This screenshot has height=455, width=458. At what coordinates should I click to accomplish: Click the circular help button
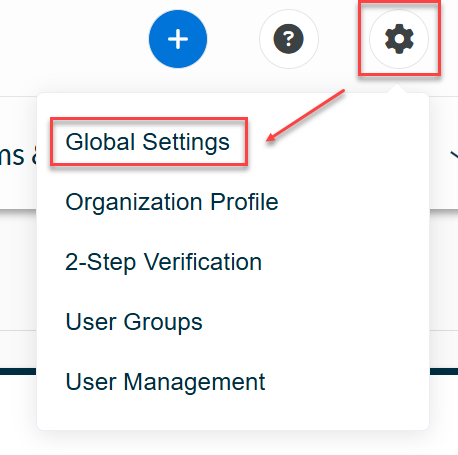[289, 39]
